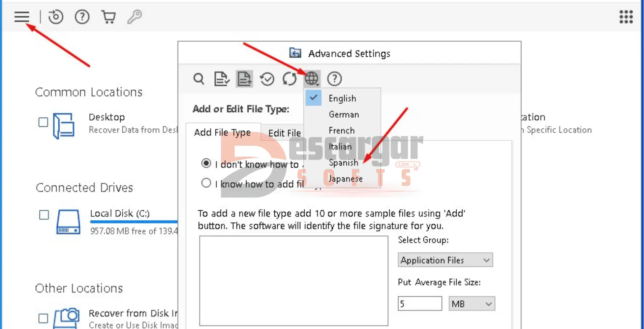
Task: Click the add file type document icon
Action: click(244, 79)
